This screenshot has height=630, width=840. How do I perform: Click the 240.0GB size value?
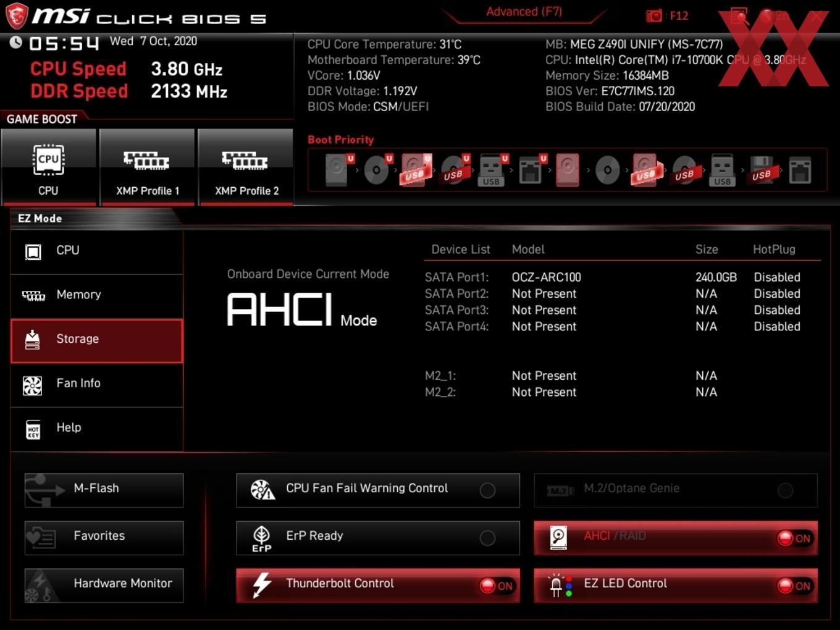pos(716,277)
